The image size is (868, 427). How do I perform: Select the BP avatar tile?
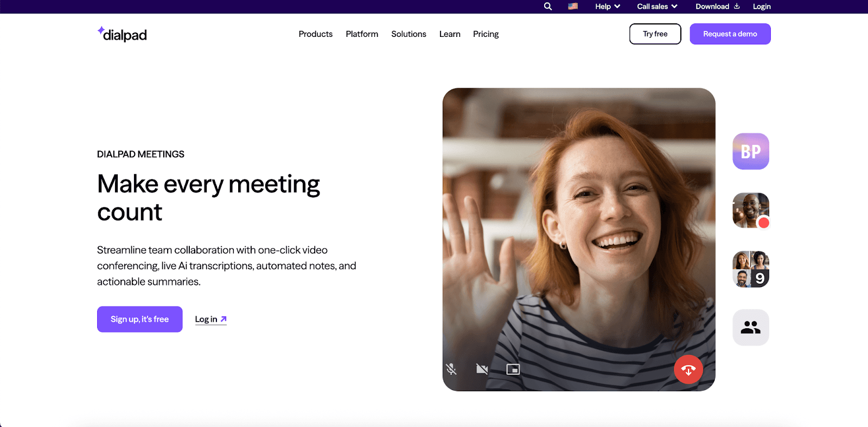click(x=751, y=151)
